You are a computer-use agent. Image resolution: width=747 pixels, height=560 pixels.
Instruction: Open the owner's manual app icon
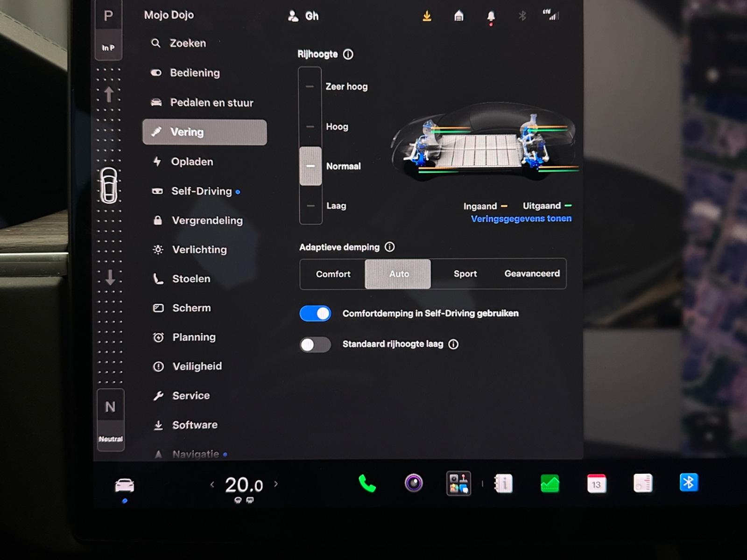point(503,483)
